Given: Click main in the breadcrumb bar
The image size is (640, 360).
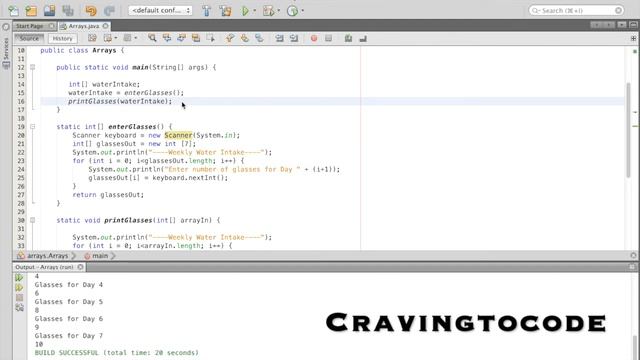Looking at the screenshot, I should click(x=100, y=256).
